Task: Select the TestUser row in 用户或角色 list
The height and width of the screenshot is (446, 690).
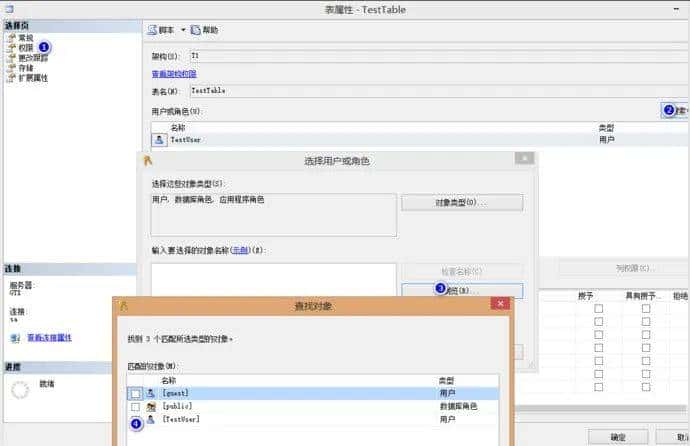Action: 420,140
